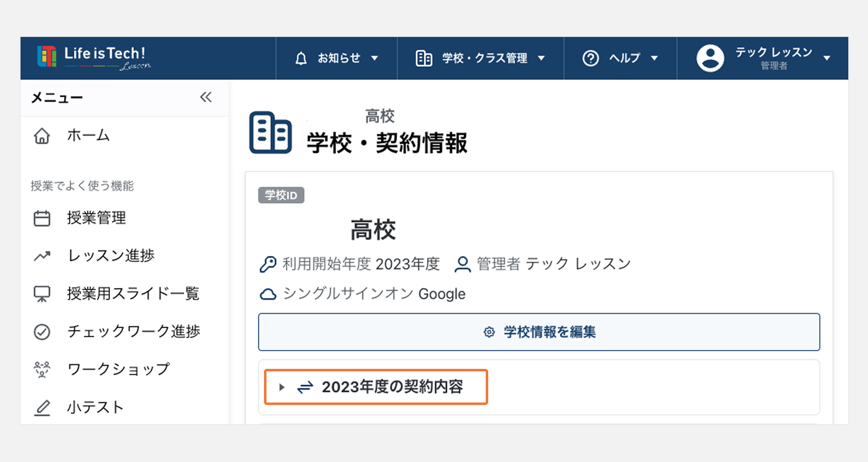Viewport: 868px width, 462px height.
Task: Click the 授業でよく使う機能 section label
Action: 82,186
